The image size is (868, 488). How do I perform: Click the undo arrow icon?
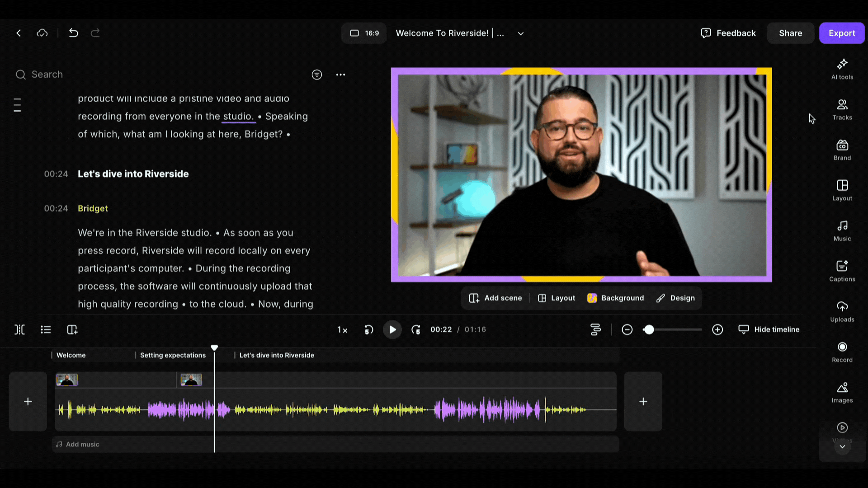click(x=73, y=33)
